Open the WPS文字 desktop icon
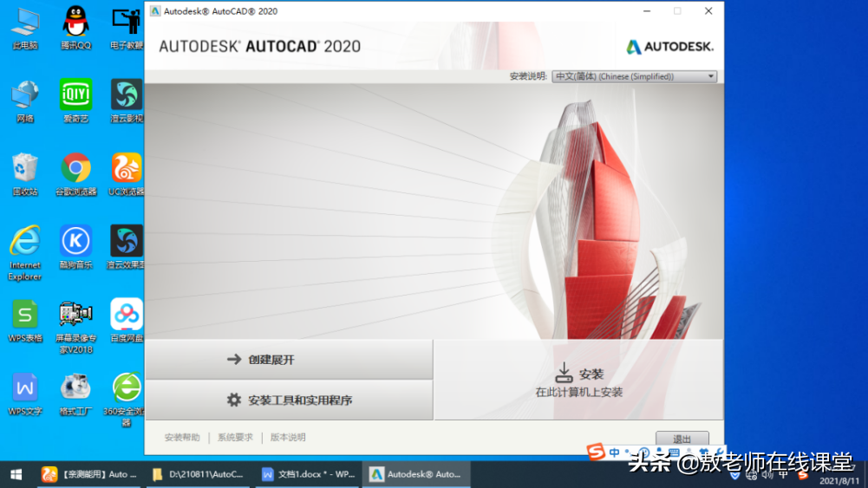 (25, 394)
